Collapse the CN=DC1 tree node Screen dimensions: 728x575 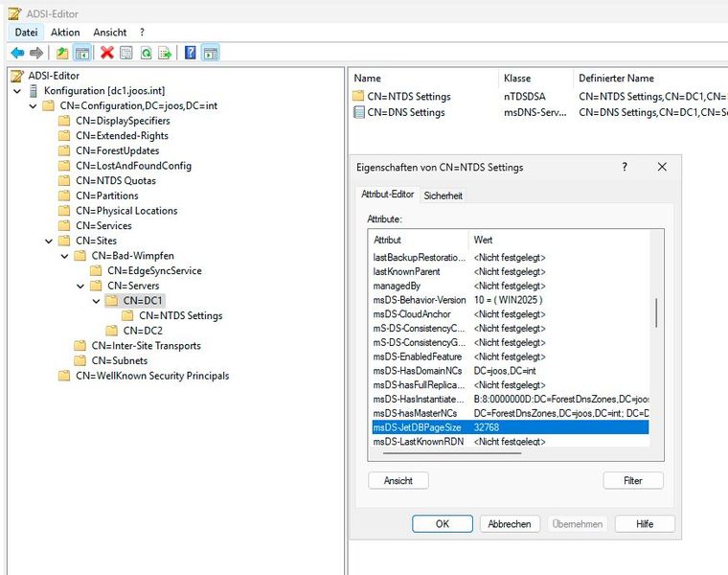click(96, 301)
